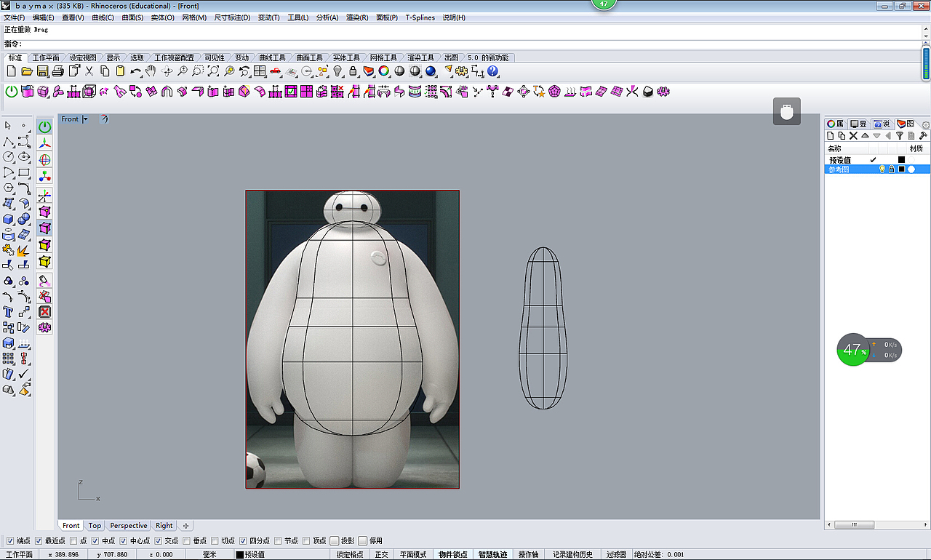
Task: Click 记录建构历史 in the status bar
Action: [572, 555]
